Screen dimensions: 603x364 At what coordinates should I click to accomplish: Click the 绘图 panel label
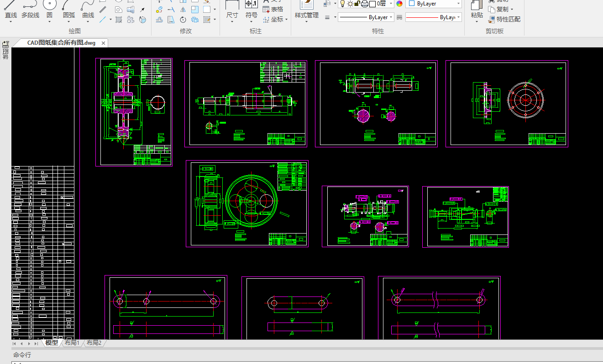[x=74, y=31]
